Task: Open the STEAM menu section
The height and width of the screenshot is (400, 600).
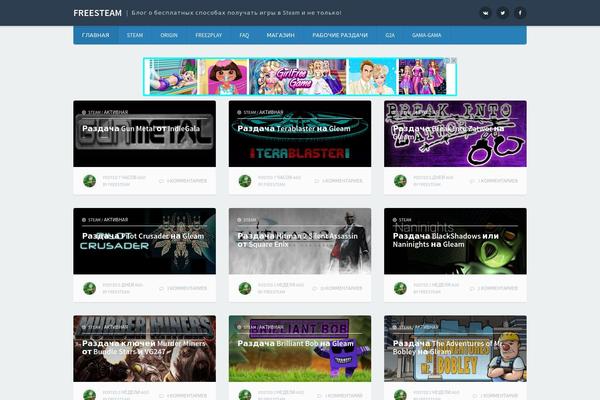Action: (135, 35)
